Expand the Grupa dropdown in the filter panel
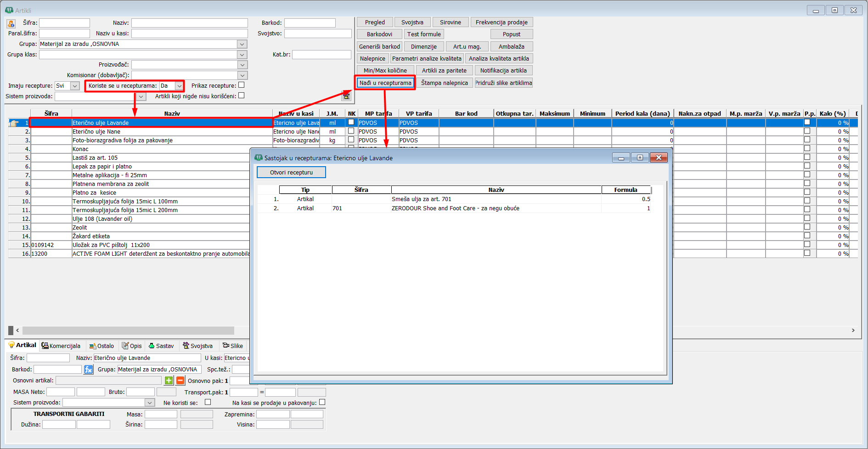Screen dimensions: 868x449 tap(242, 44)
